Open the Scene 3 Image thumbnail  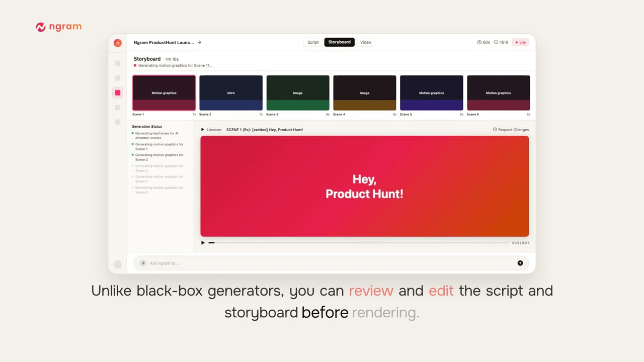click(298, 93)
